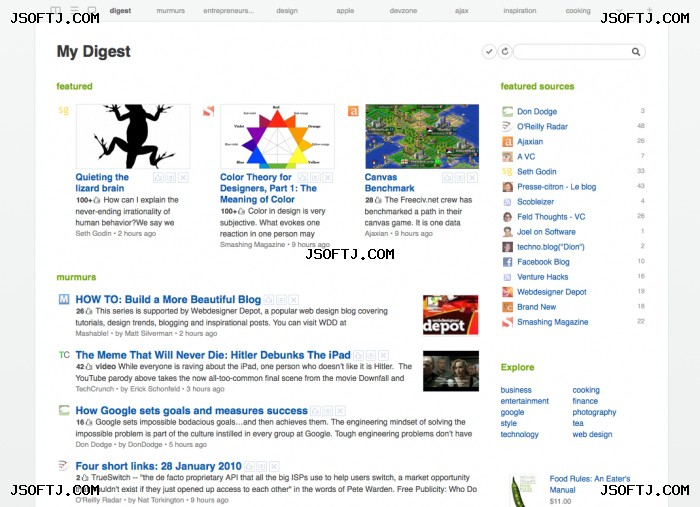This screenshot has width=700, height=507.
Task: Click the Freeciv game map thumbnail
Action: point(422,137)
